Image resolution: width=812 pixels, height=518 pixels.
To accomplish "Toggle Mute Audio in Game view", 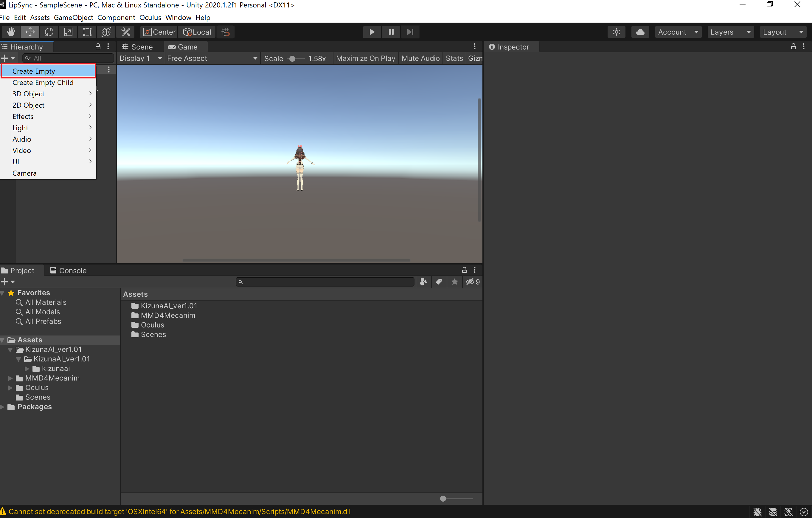I will [420, 58].
